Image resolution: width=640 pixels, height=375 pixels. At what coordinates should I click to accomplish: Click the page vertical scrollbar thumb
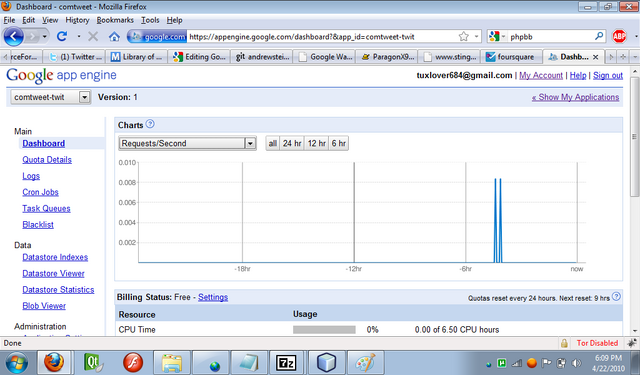tap(634, 137)
